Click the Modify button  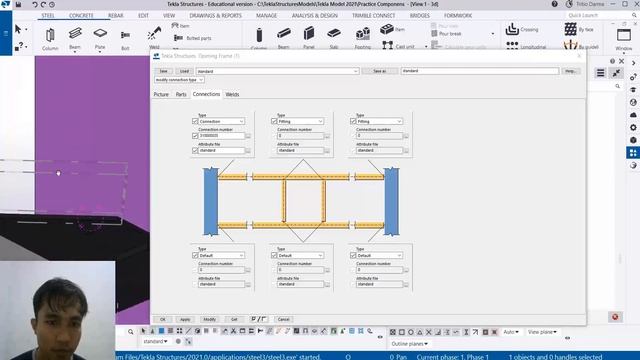point(209,319)
